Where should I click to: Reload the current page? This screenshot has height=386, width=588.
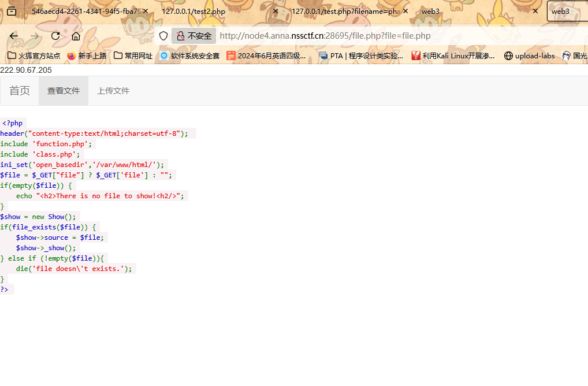55,36
